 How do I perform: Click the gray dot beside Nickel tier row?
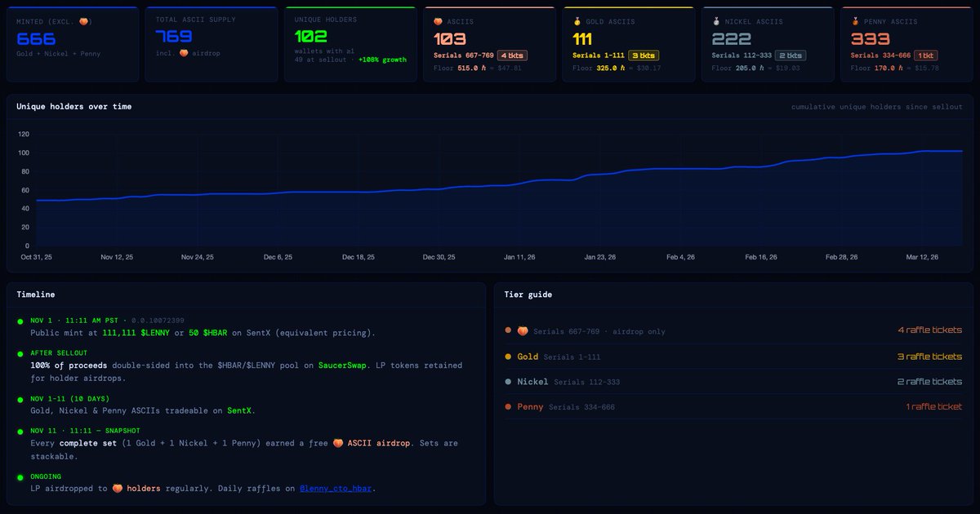coord(508,382)
